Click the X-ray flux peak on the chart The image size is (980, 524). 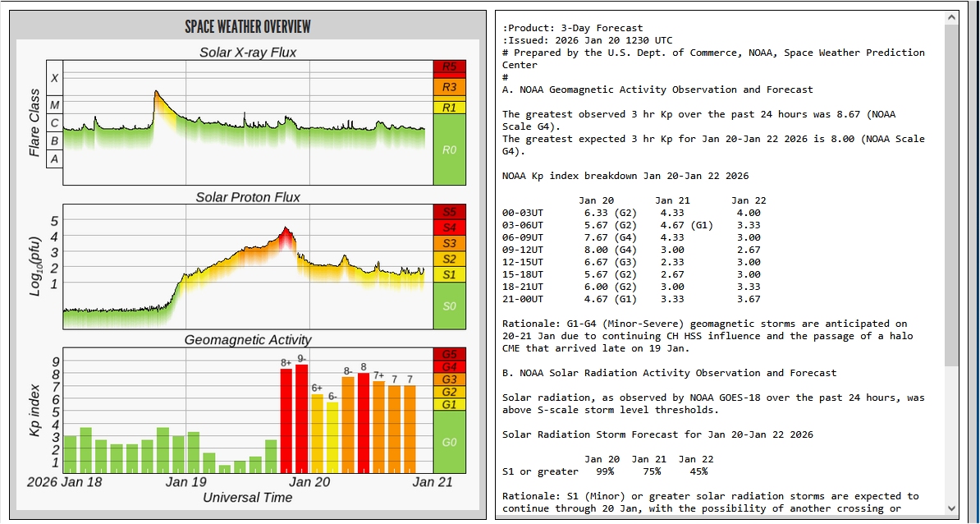pos(155,92)
